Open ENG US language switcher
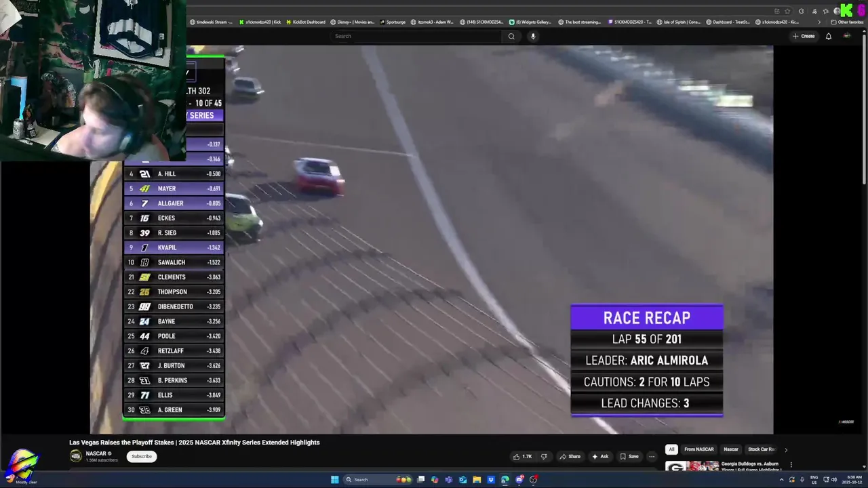The image size is (868, 488). 814,480
